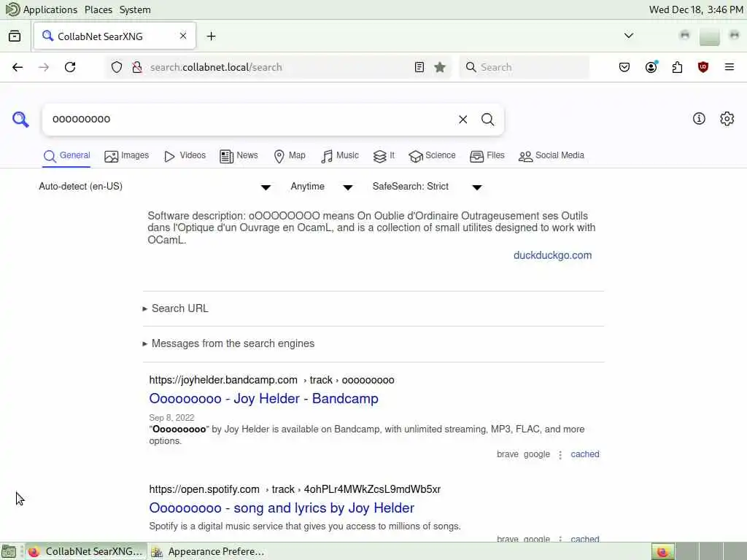Image resolution: width=747 pixels, height=560 pixels.
Task: Switch to News category
Action: point(239,156)
